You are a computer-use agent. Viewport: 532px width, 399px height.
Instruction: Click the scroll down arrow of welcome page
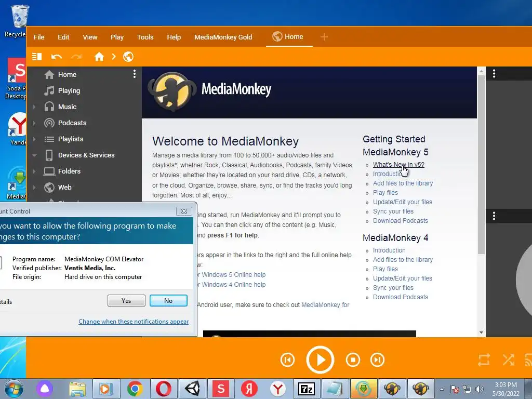tap(481, 332)
